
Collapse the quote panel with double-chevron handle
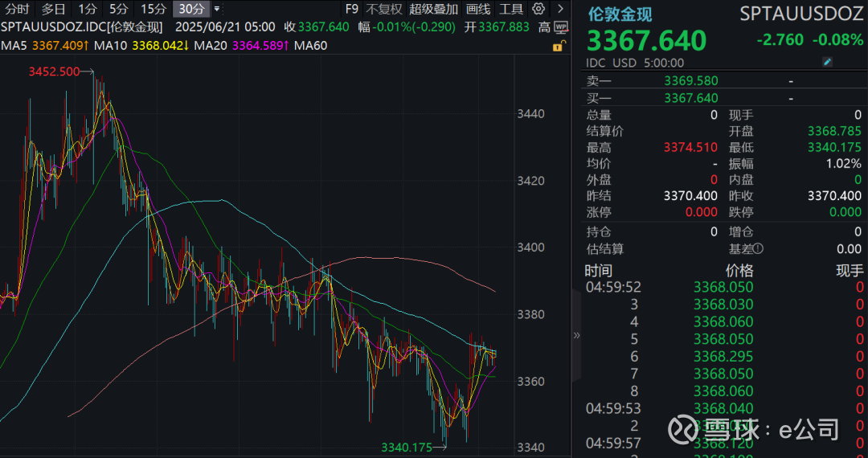(x=575, y=335)
